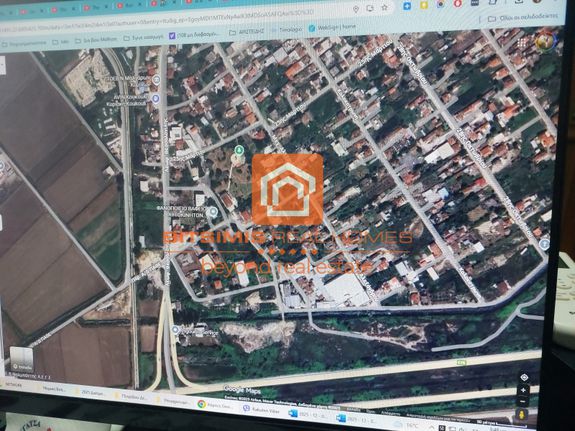Viewport: 575px width, 431px height.
Task: Open Chrome window in the taskbar
Action: coord(215,405)
